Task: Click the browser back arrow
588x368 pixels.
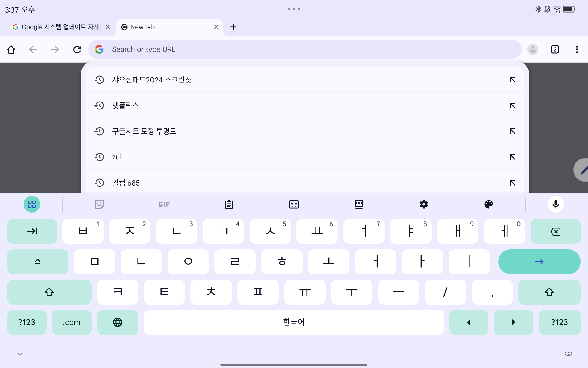Action: point(33,49)
